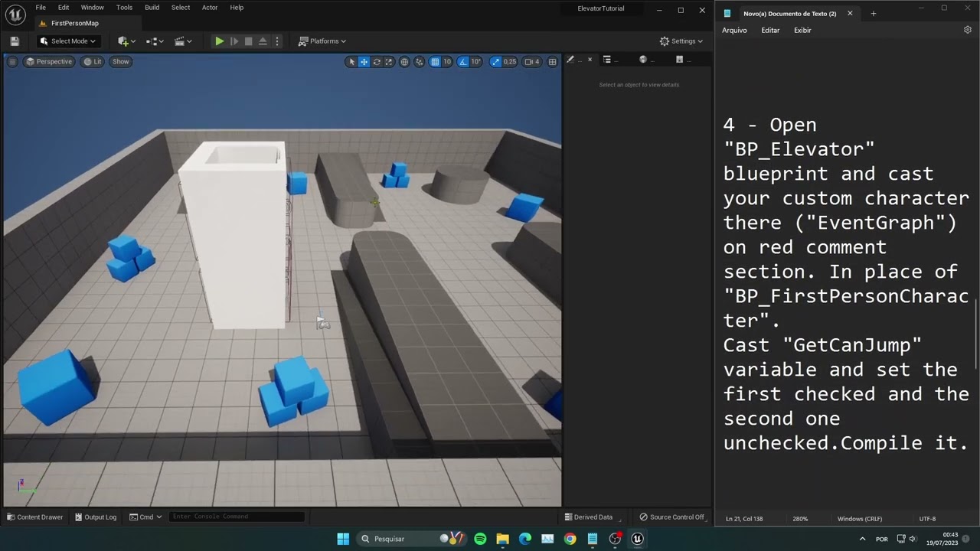Open Google Chrome from the taskbar

click(x=570, y=539)
